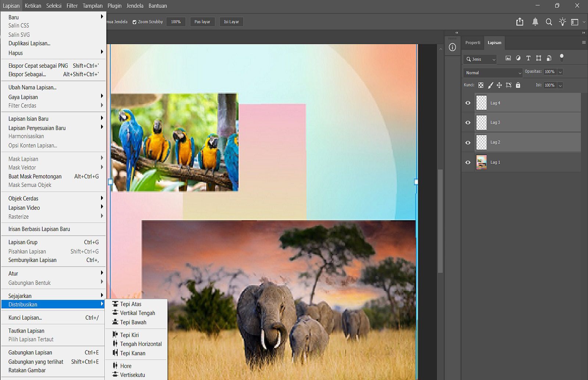
Task: Open the info panel icon
Action: (x=452, y=47)
